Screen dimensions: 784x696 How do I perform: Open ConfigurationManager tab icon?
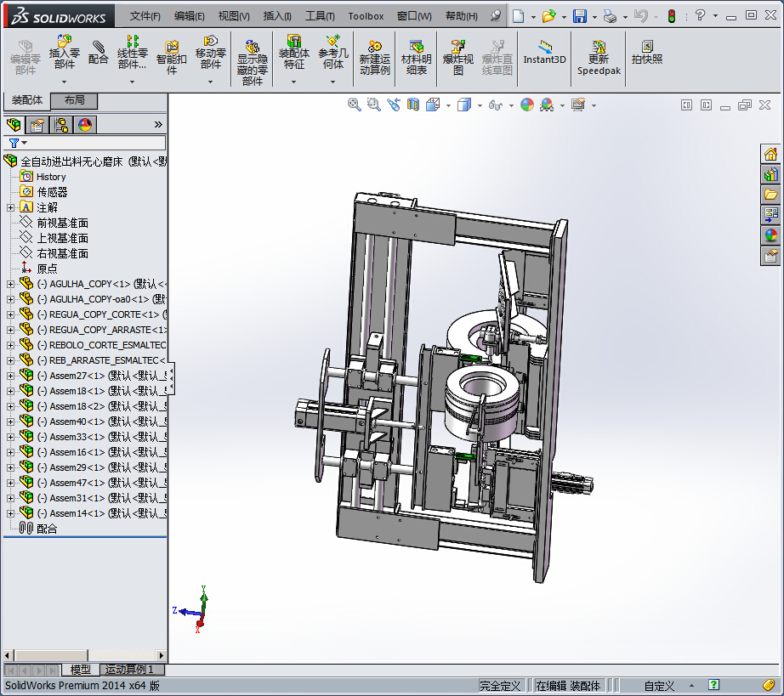[61, 124]
